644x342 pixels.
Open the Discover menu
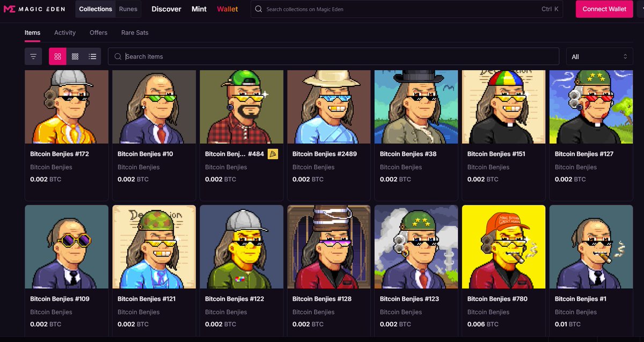[x=166, y=9]
